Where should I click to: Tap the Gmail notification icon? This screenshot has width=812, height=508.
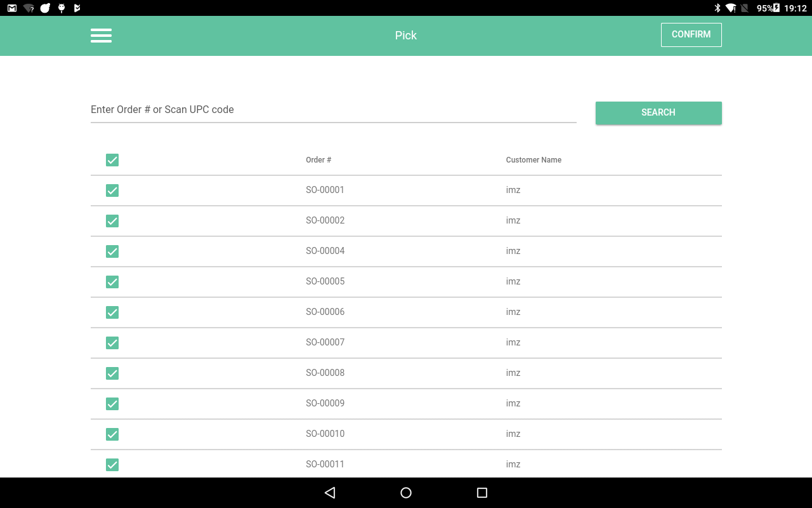click(x=12, y=8)
